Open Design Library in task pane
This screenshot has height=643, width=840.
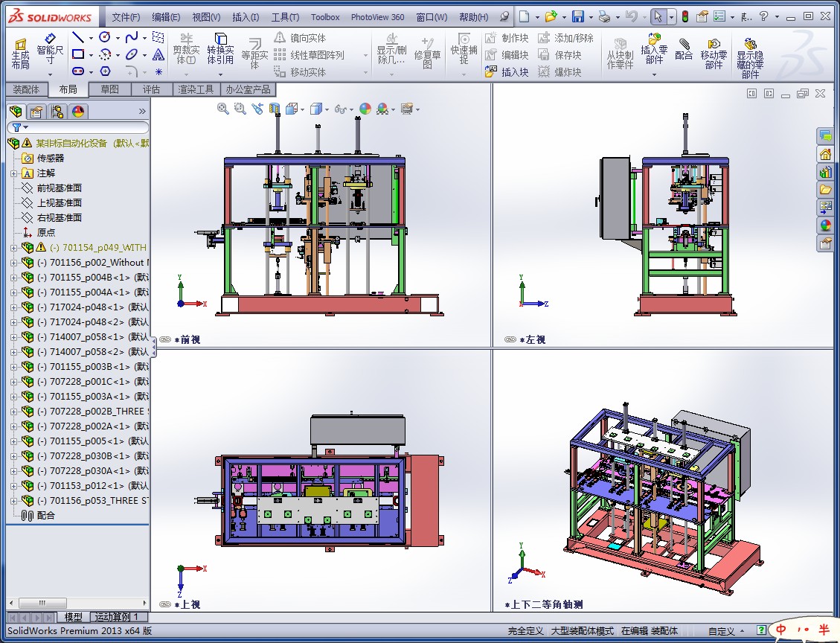[826, 172]
